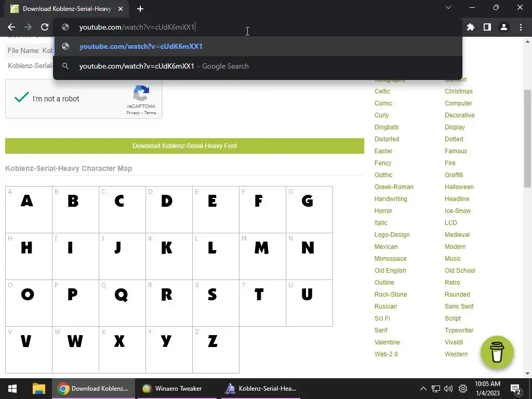Screen dimensions: 532x399
Task: Switch to Chrome Download Koblenz taskbar button
Action: tap(94, 389)
